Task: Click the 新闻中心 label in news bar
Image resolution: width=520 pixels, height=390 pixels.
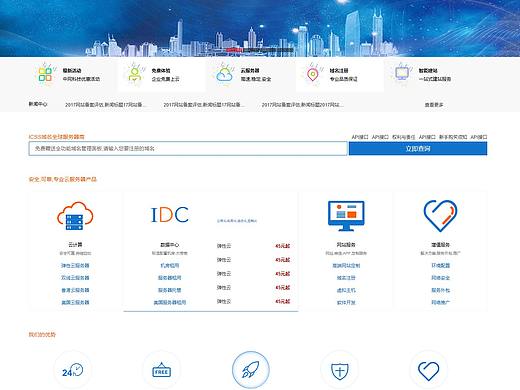Action: pos(38,104)
